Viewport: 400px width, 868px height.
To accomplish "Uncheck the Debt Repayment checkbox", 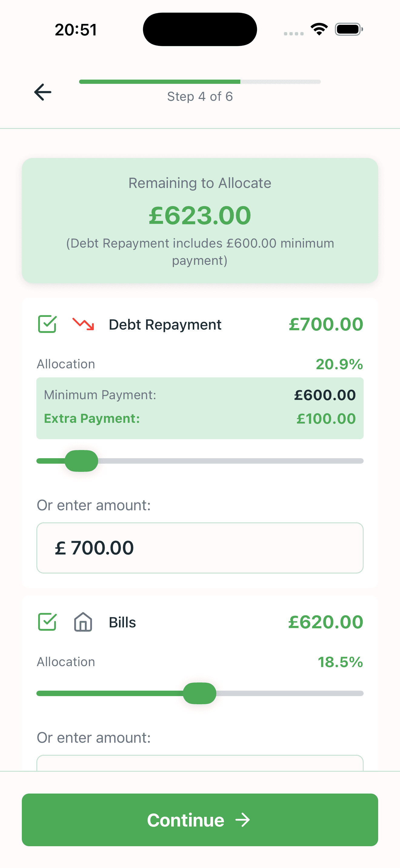I will (x=47, y=324).
